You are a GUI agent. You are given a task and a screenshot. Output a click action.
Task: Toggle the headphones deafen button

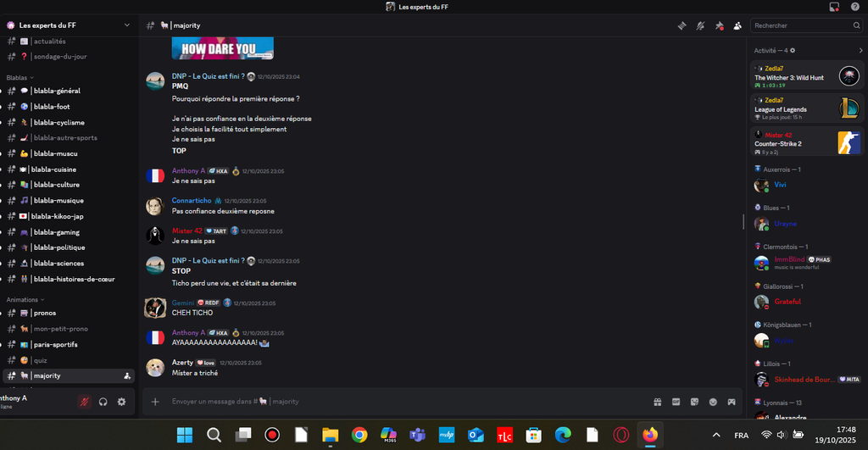103,402
